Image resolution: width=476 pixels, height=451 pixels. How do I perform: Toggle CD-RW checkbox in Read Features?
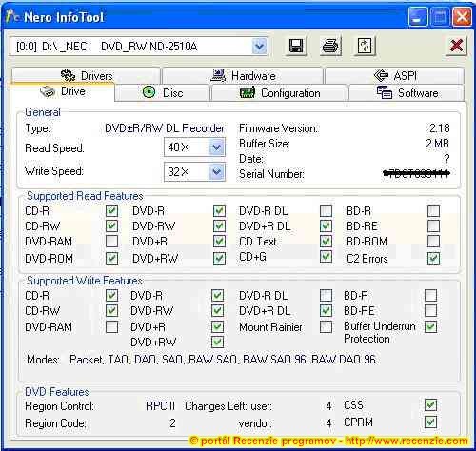point(111,225)
